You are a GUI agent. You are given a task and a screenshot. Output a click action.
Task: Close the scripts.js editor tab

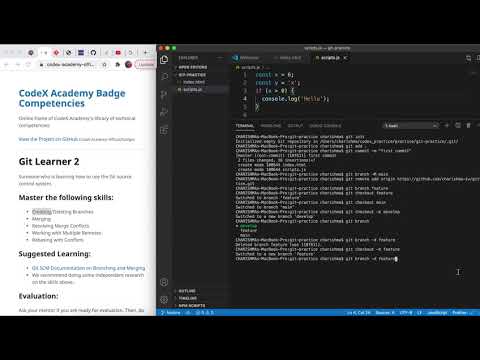pos(345,58)
